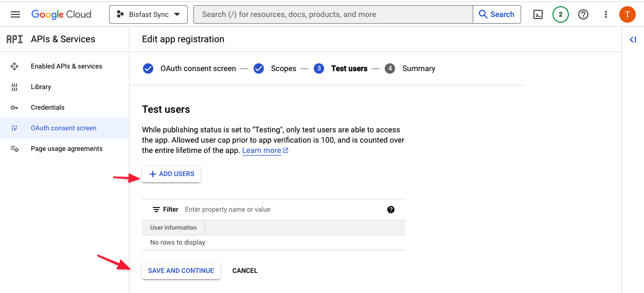Open the user account avatar T
644x293 pixels.
pyautogui.click(x=628, y=14)
